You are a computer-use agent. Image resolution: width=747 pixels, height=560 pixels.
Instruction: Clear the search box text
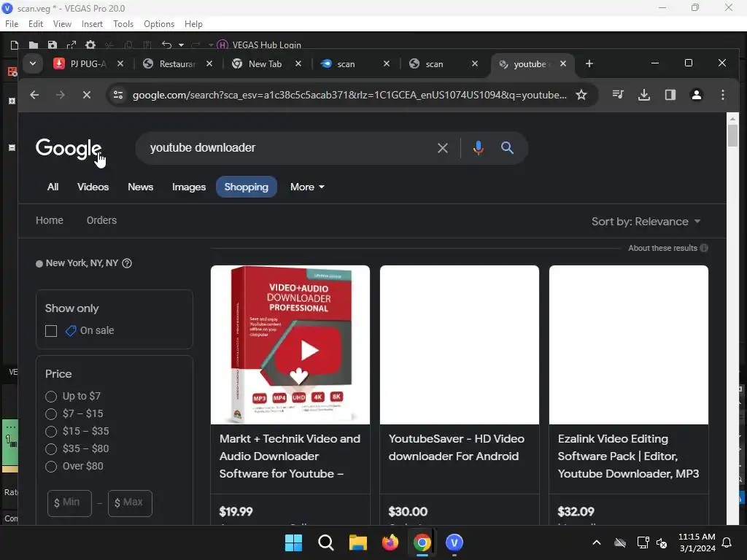443,148
